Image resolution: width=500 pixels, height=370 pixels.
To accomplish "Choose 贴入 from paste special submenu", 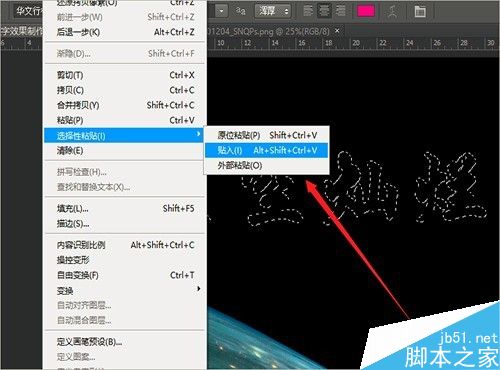I will pos(266,150).
